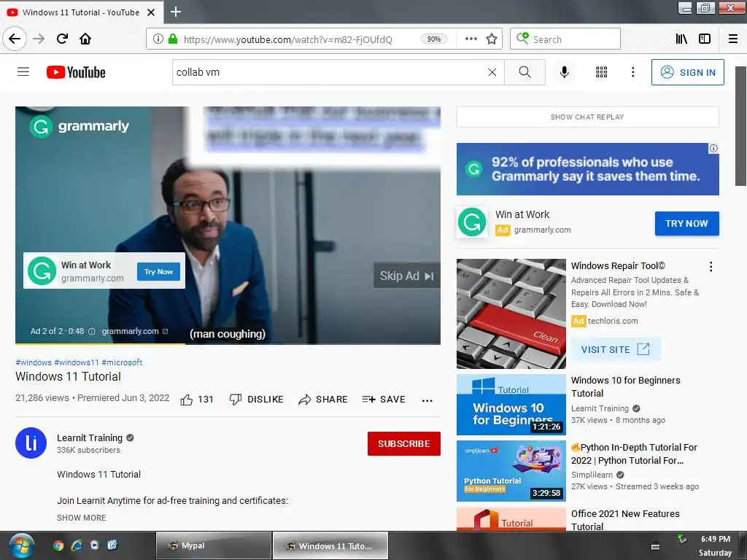Click VISIT SITE for techloris.com ad
The image size is (747, 560).
pos(616,349)
